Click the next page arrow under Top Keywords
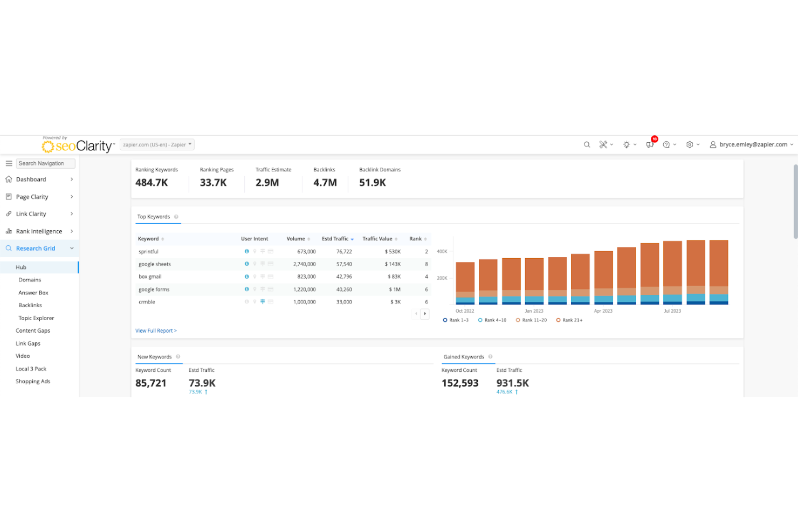 tap(425, 313)
